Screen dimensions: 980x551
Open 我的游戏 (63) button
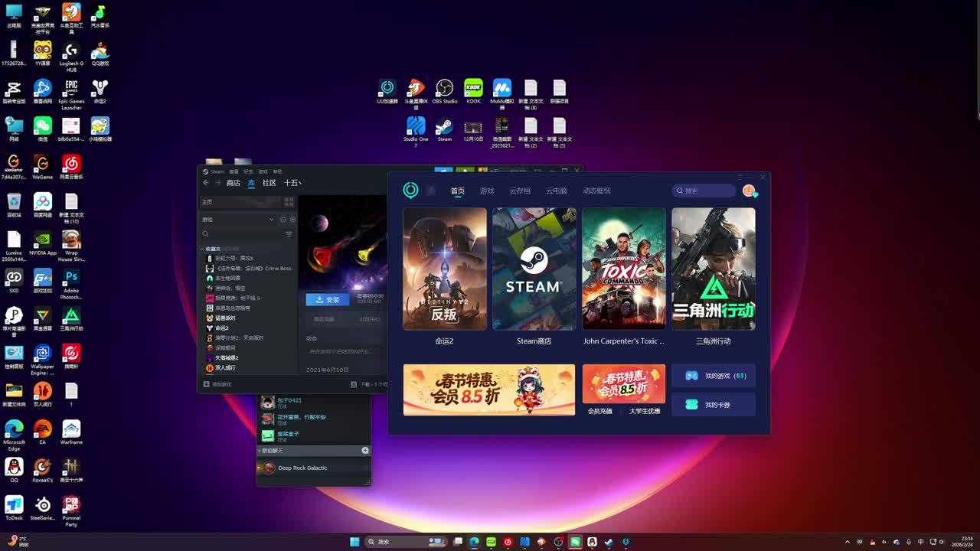pos(714,376)
